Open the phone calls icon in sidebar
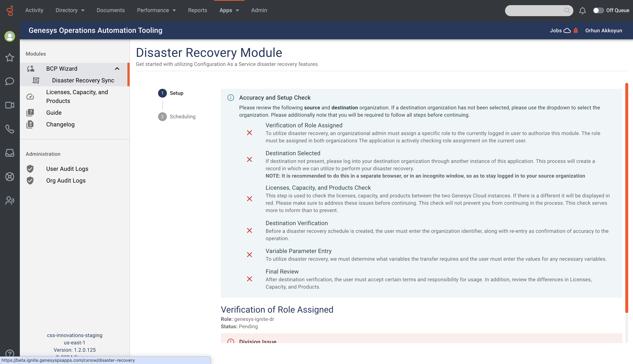The image size is (633, 364). [x=10, y=129]
